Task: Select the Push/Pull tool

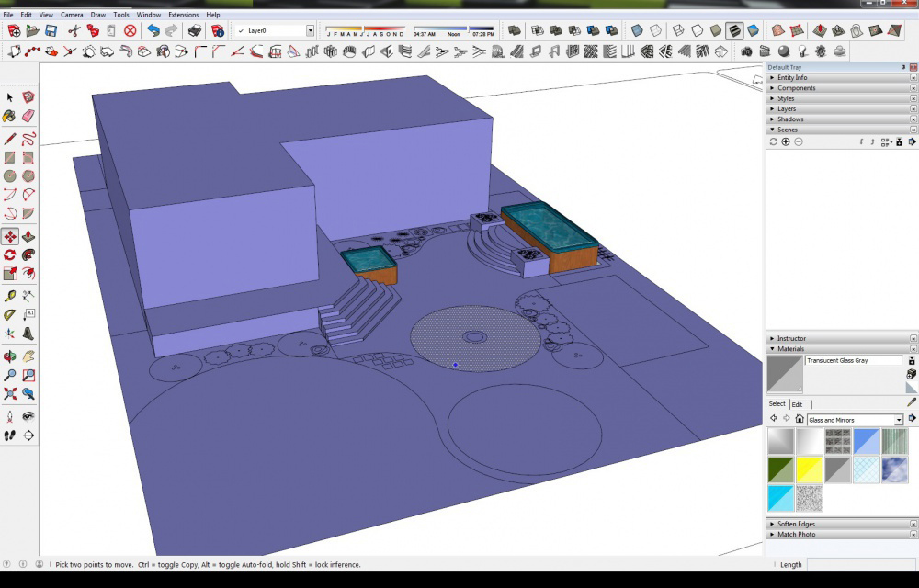Action: point(28,237)
